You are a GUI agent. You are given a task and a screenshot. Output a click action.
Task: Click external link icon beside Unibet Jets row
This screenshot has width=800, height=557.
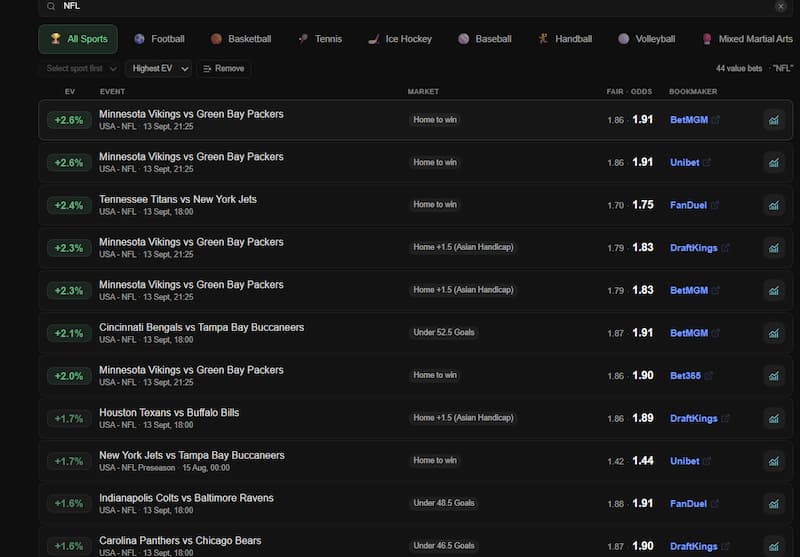click(x=707, y=461)
